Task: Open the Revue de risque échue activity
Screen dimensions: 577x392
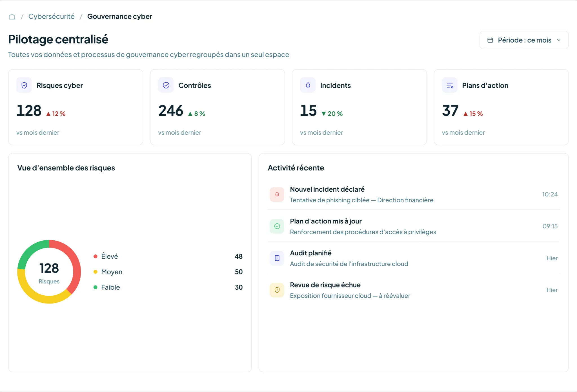Action: point(413,290)
